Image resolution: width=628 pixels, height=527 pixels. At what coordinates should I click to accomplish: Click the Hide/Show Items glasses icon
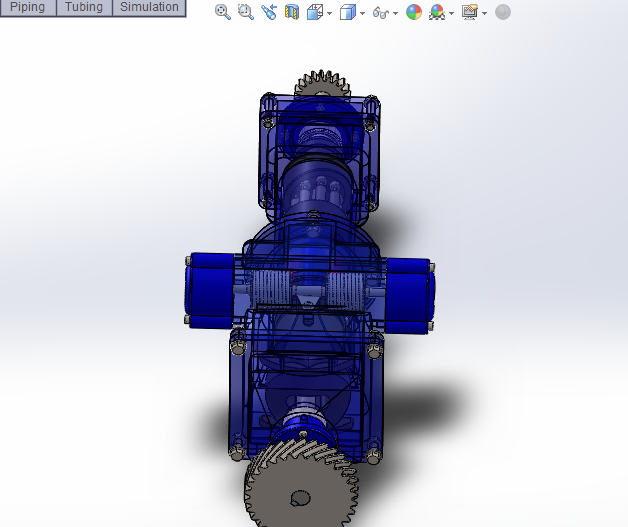point(380,13)
